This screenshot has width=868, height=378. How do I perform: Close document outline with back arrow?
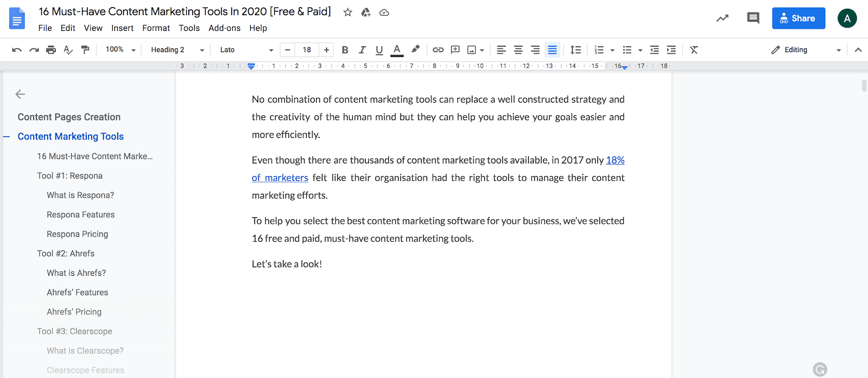click(x=20, y=94)
